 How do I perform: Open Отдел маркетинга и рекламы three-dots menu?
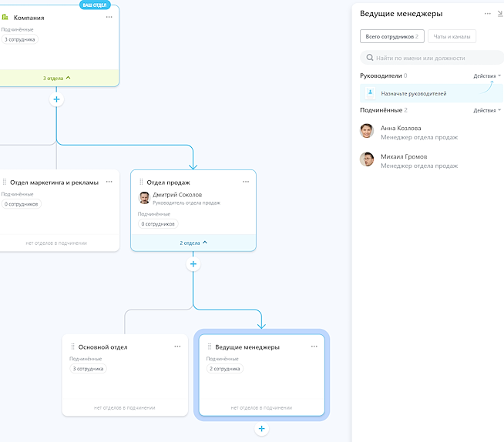[109, 182]
